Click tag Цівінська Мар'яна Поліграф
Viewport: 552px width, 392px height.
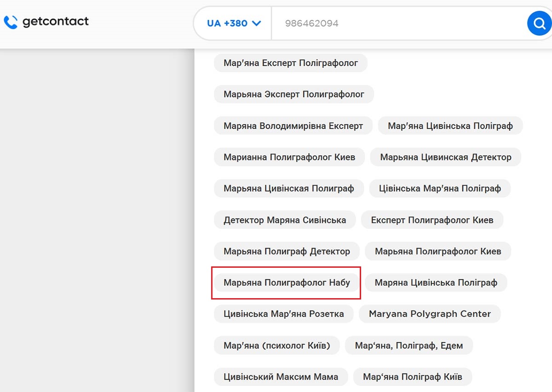440,188
